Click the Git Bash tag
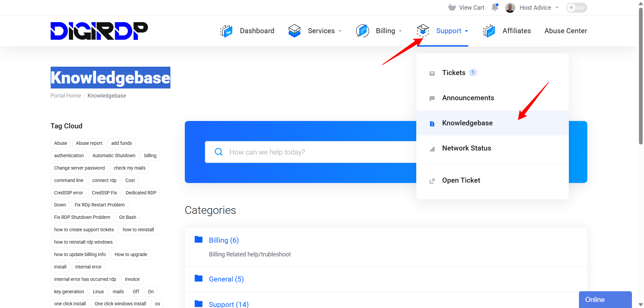644x308 pixels. pyautogui.click(x=127, y=217)
